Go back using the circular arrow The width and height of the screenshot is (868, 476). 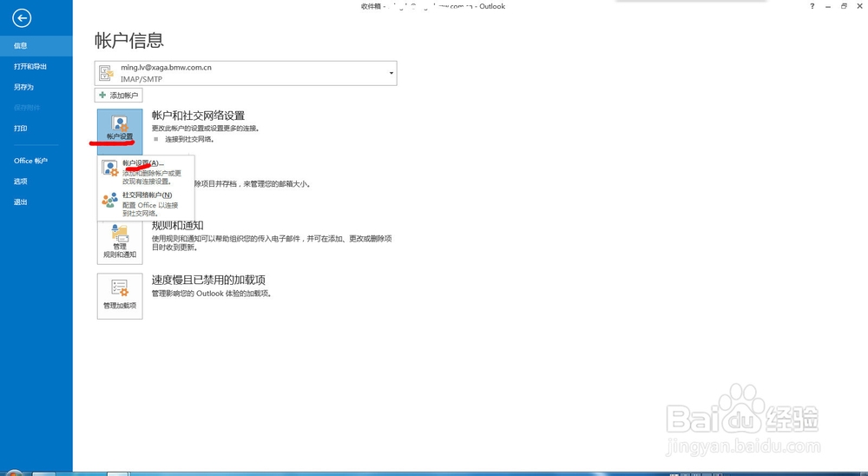pos(22,18)
